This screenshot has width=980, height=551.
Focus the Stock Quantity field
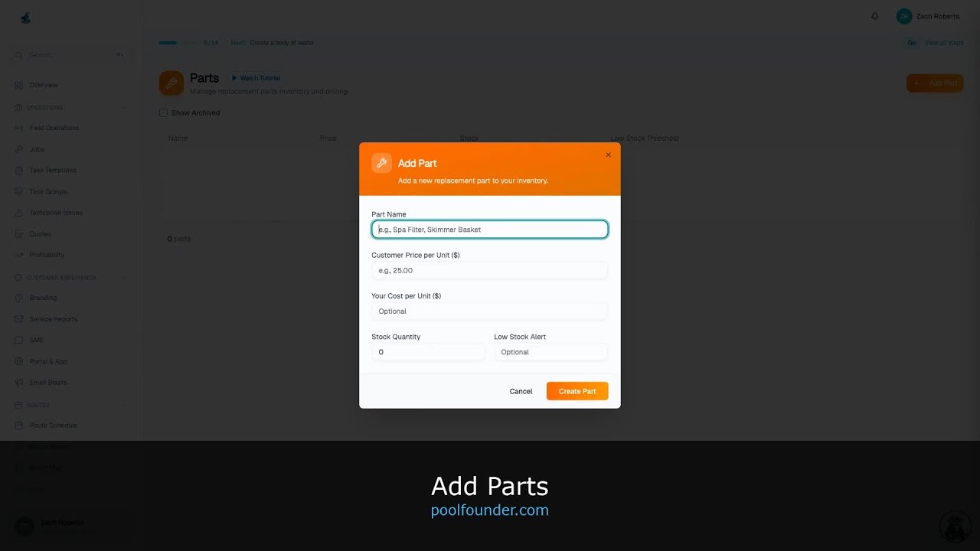[x=429, y=352]
